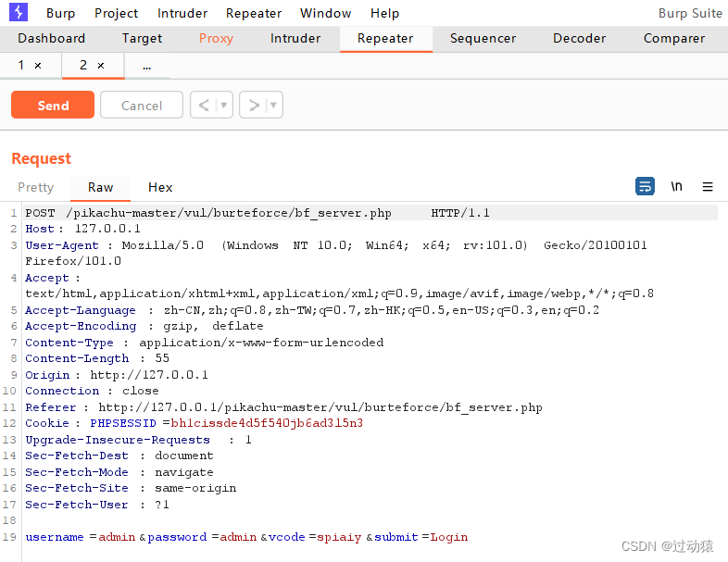Screen dimensions: 728x562
Task: Add a new Repeater tab via the ... tab
Action: (x=146, y=66)
